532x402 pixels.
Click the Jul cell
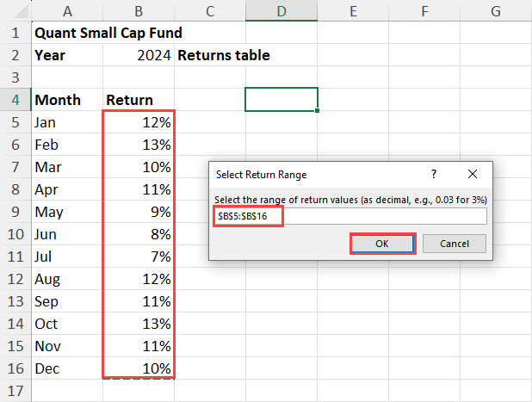coord(67,257)
